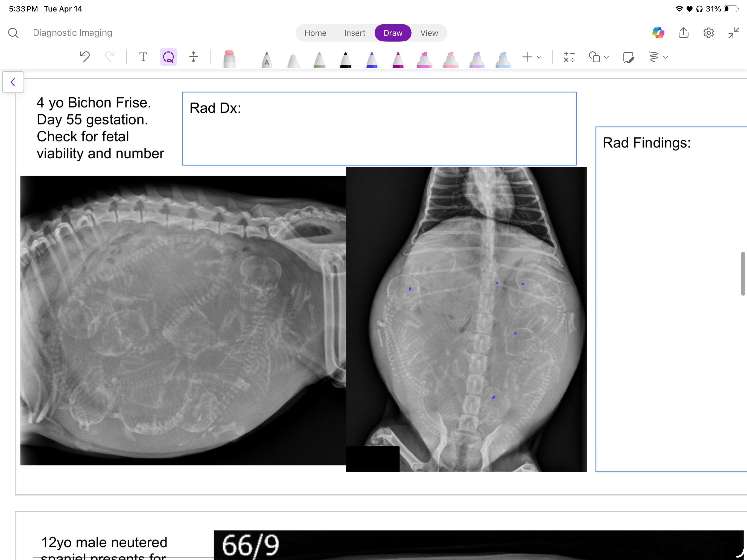Open OneNote Settings gear
The width and height of the screenshot is (747, 560).
(708, 33)
